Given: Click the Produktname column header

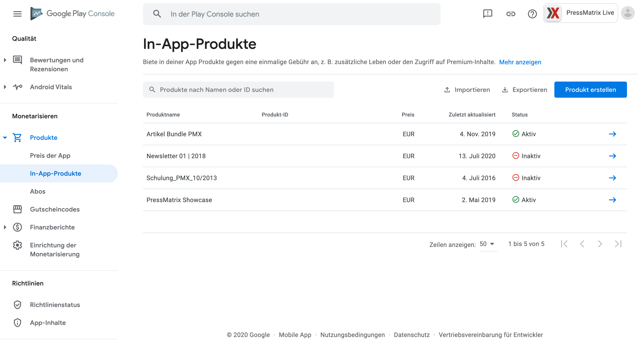Looking at the screenshot, I should [163, 115].
